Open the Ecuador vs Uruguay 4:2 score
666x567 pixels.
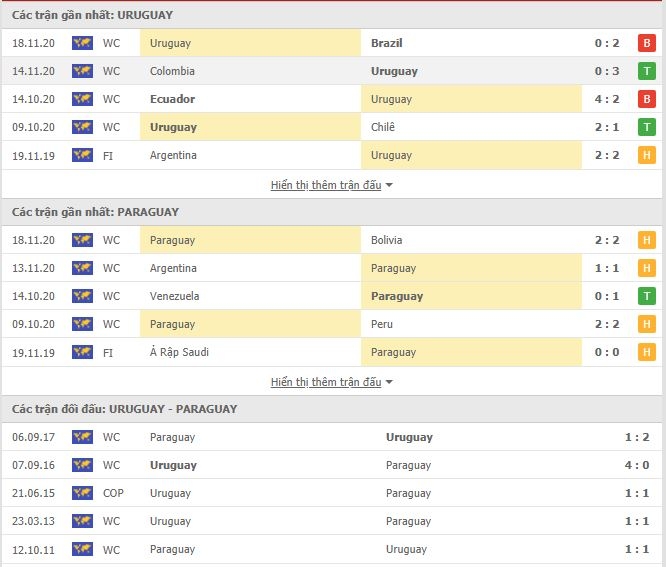(x=607, y=99)
